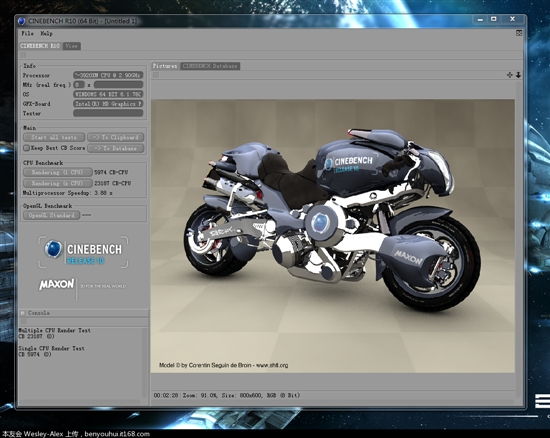This screenshot has height=438, width=550.
Task: Click the Start all tests button
Action: (x=54, y=137)
